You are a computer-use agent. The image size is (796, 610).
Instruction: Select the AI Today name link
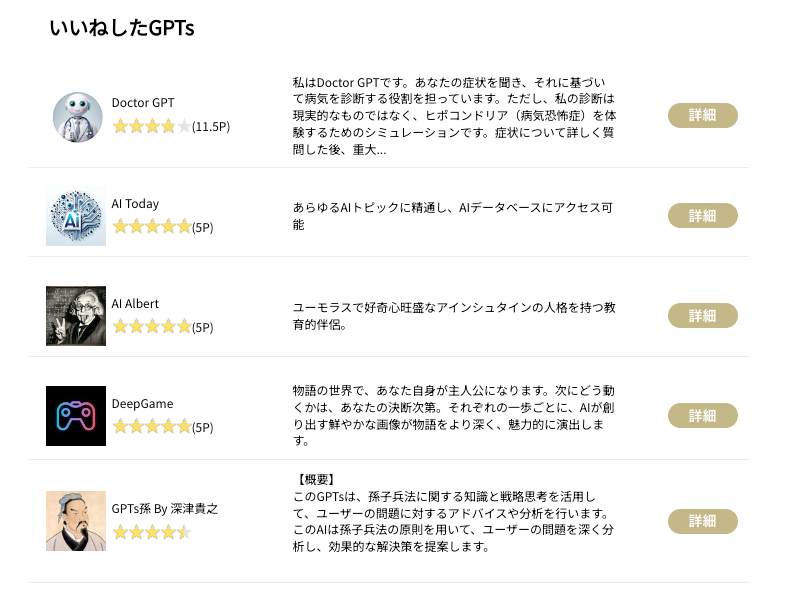coord(135,204)
